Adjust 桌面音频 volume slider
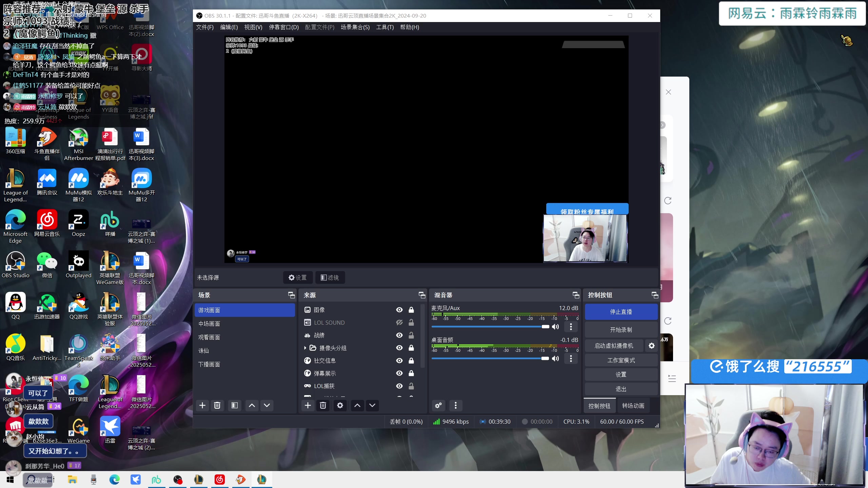The width and height of the screenshot is (868, 488). tap(490, 359)
